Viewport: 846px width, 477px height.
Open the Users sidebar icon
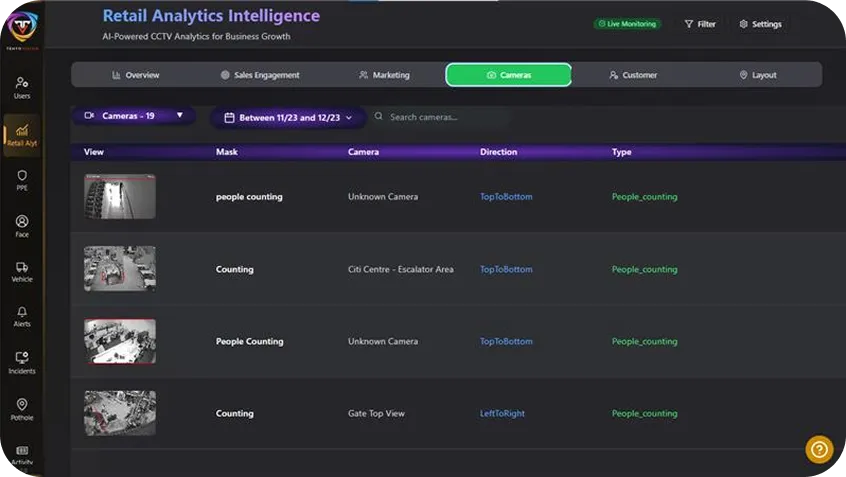point(22,84)
